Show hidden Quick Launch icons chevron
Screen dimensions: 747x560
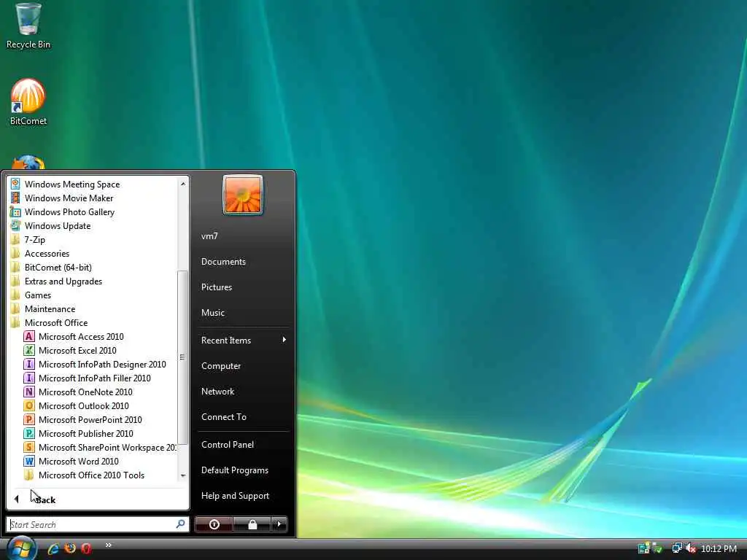[x=109, y=545]
